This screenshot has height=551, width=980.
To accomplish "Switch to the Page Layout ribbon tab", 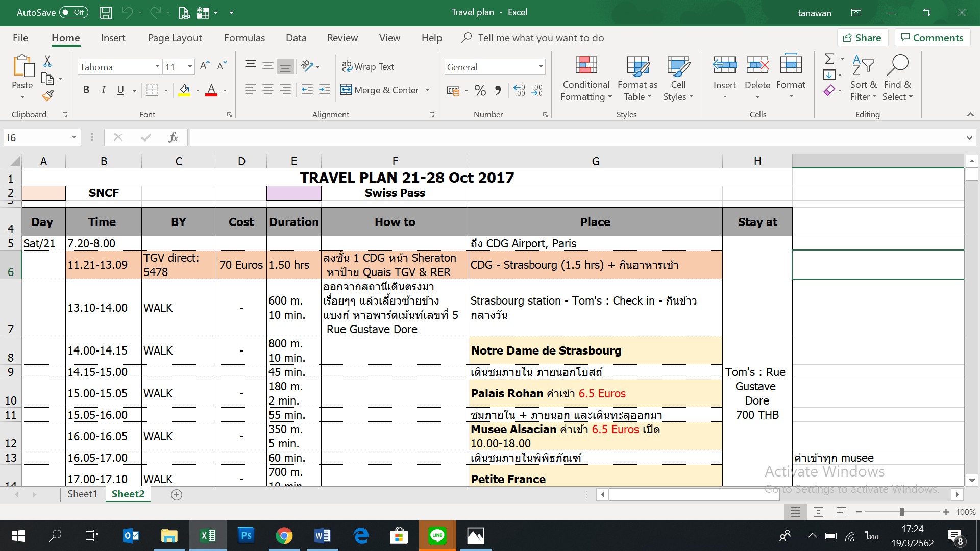I will tap(175, 38).
